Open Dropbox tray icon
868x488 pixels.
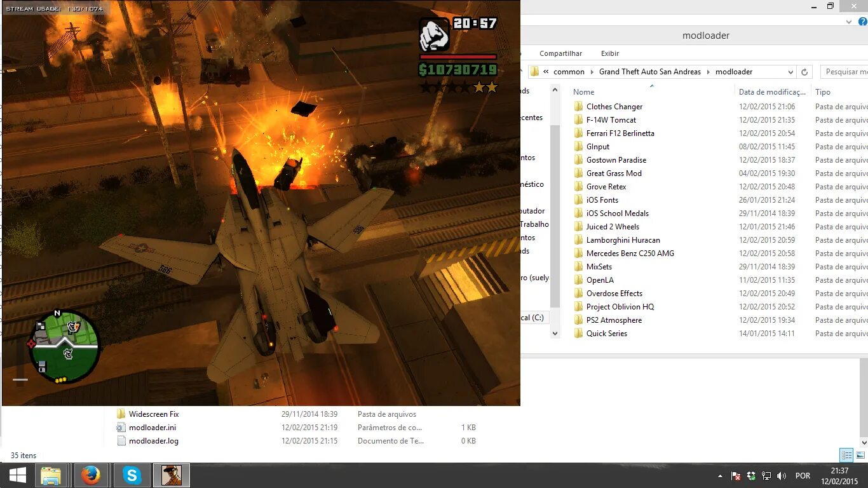point(751,476)
